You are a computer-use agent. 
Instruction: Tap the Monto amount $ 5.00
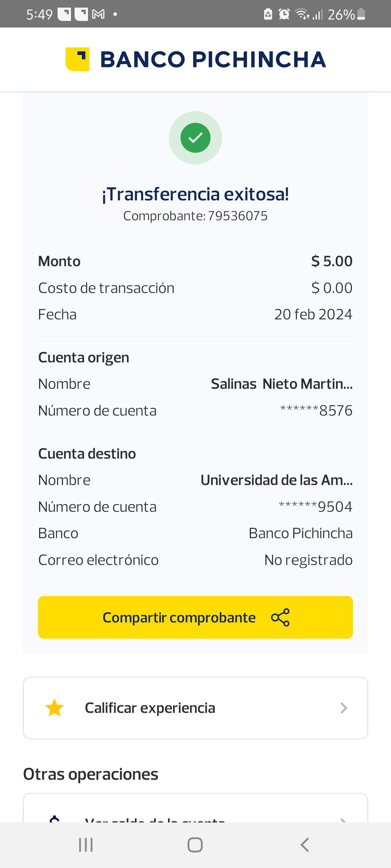[x=332, y=261]
